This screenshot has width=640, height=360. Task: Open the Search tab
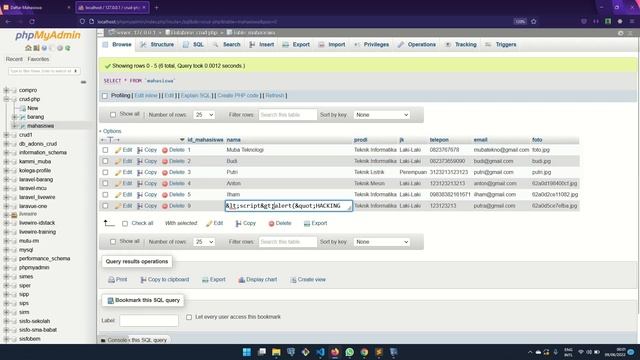click(x=227, y=44)
